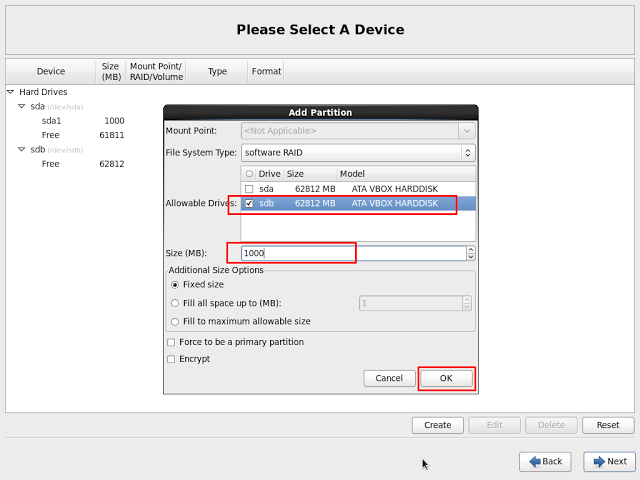Collapse the sda drive tree node
The width and height of the screenshot is (640, 480).
[x=21, y=106]
